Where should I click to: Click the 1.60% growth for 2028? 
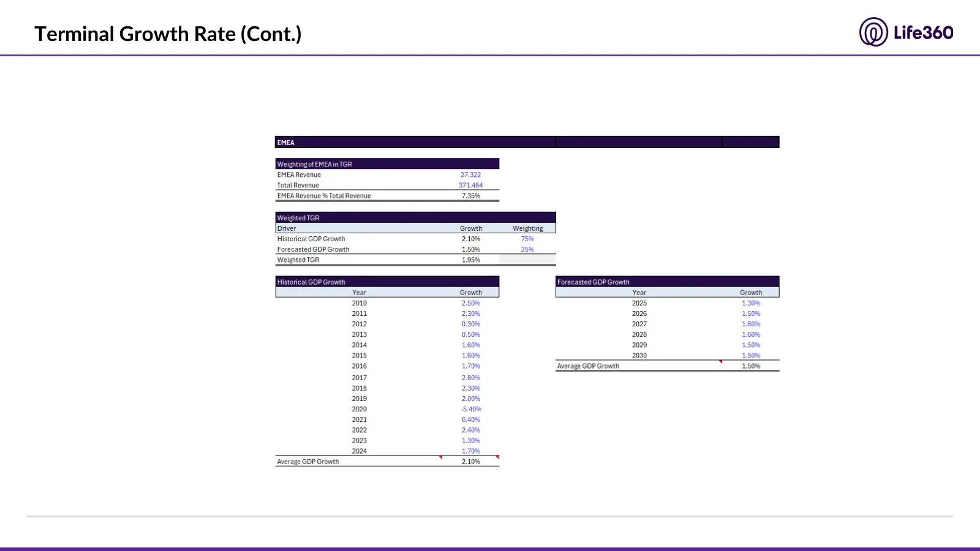tap(751, 334)
